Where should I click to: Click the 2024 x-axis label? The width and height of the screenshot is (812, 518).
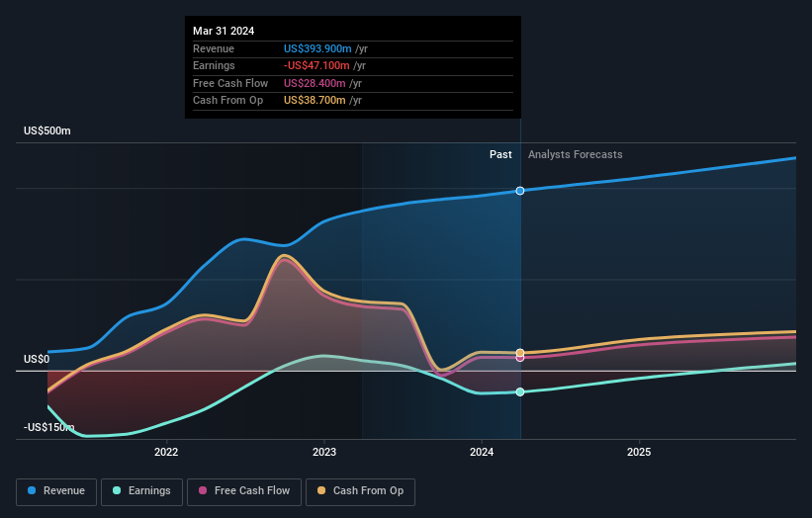click(x=482, y=453)
